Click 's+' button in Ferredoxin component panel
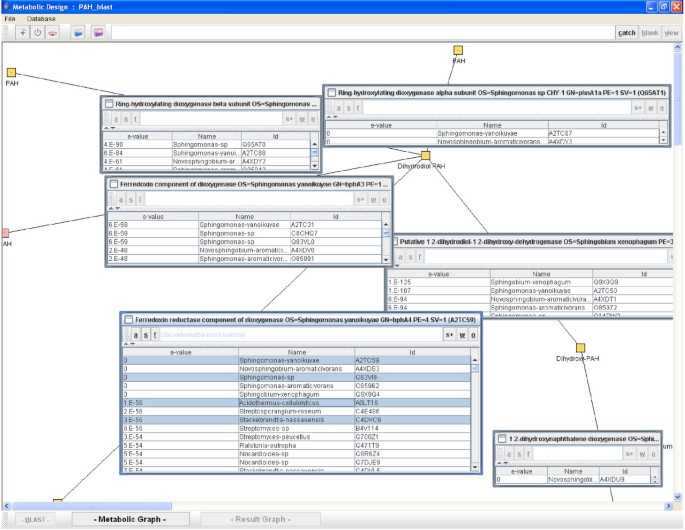The image size is (685, 530). 360,200
